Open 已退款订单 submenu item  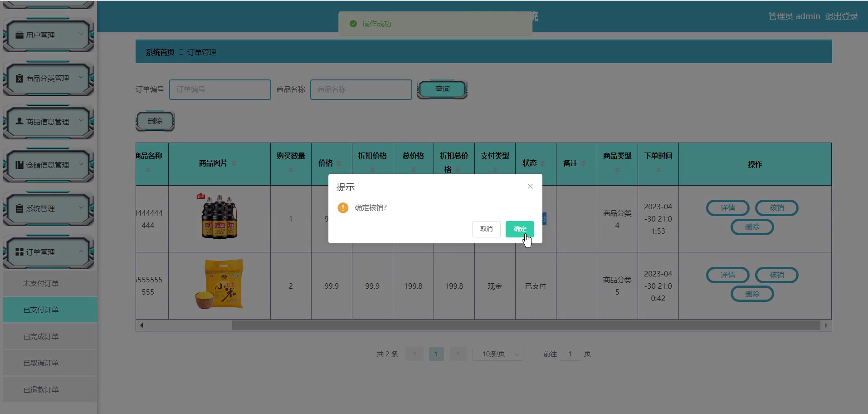click(x=50, y=389)
